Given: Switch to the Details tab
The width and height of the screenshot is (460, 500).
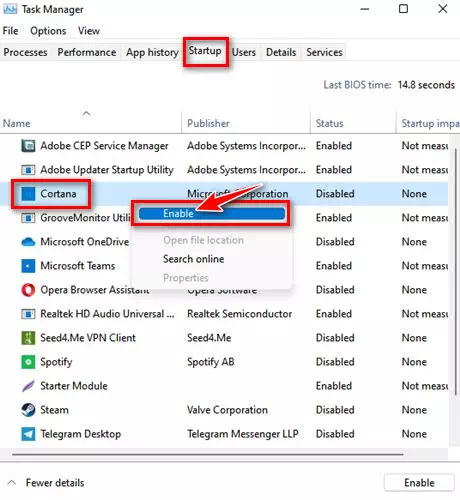Looking at the screenshot, I should (281, 52).
